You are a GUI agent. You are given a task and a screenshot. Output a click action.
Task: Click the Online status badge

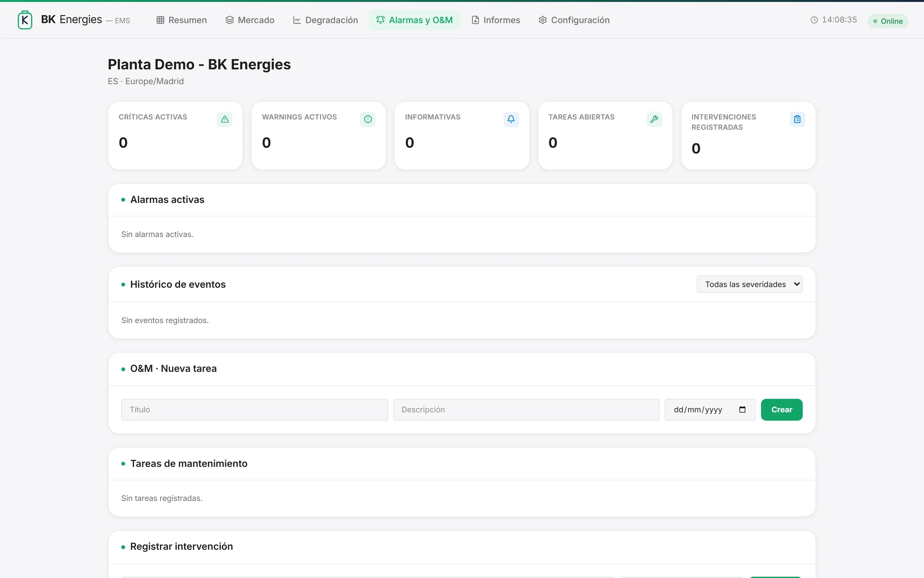click(x=888, y=21)
